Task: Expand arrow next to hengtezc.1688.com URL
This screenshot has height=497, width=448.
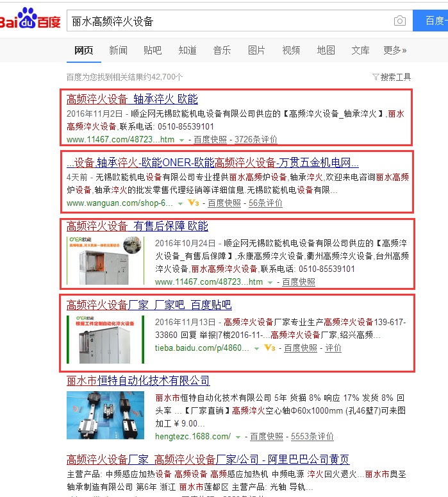Action: point(238,437)
